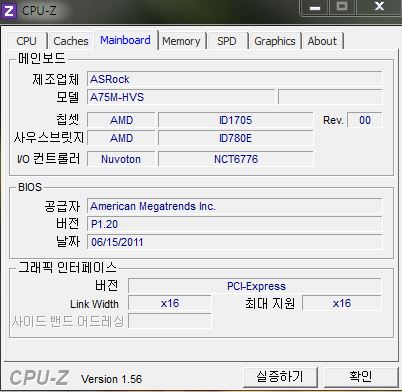Click the 제조업체 manufacturer label
402x392 pixels.
tap(56, 79)
